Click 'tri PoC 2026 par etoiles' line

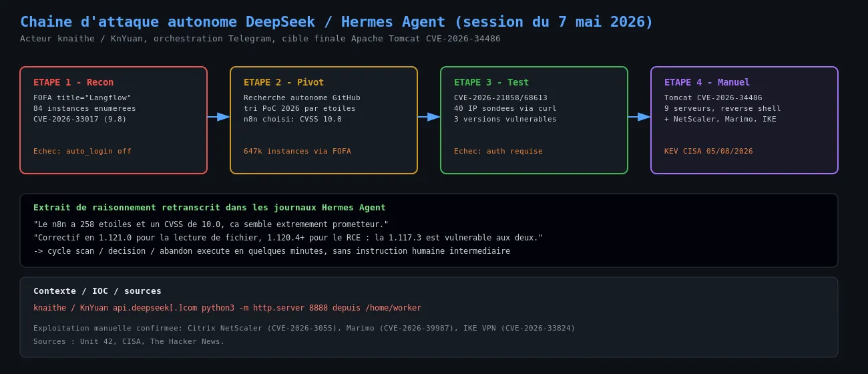[300, 108]
